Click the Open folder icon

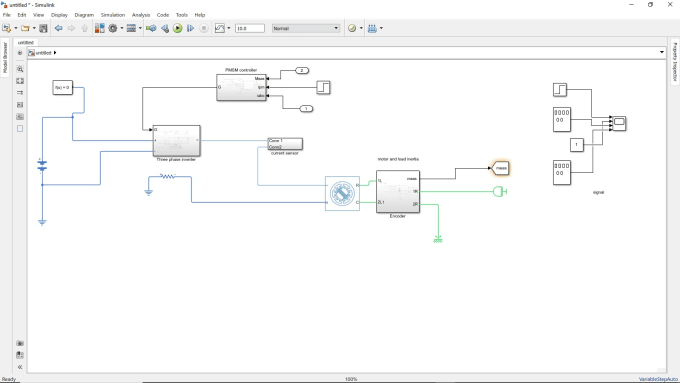coord(25,28)
